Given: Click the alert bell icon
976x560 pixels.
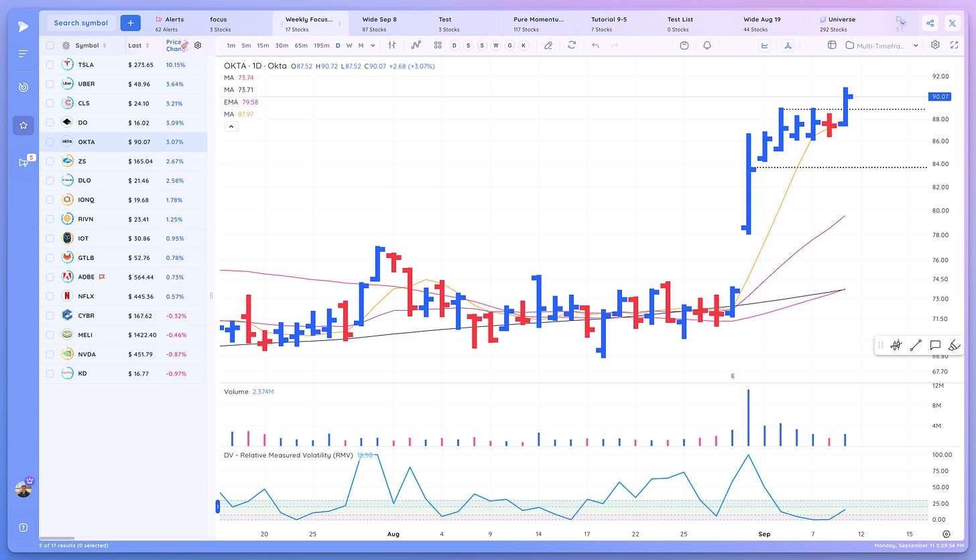Looking at the screenshot, I should click(x=707, y=45).
